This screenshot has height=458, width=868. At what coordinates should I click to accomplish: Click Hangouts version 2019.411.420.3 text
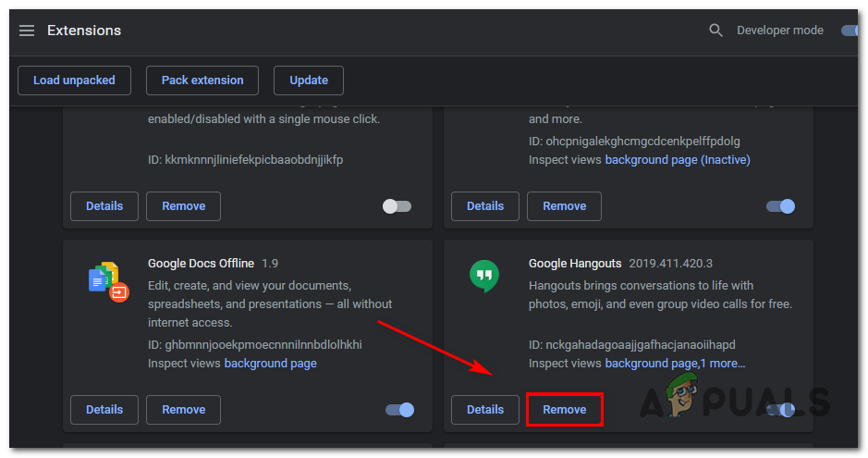pyautogui.click(x=670, y=264)
